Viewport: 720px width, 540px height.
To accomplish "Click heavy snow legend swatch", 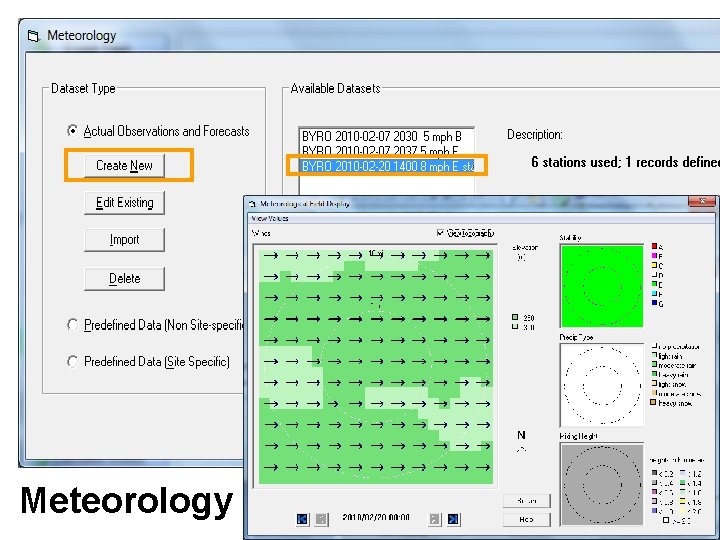I will coord(653,403).
